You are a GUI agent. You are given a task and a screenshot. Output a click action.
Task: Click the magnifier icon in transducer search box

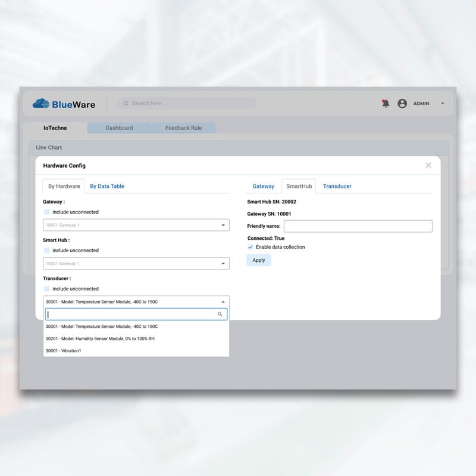pos(220,314)
